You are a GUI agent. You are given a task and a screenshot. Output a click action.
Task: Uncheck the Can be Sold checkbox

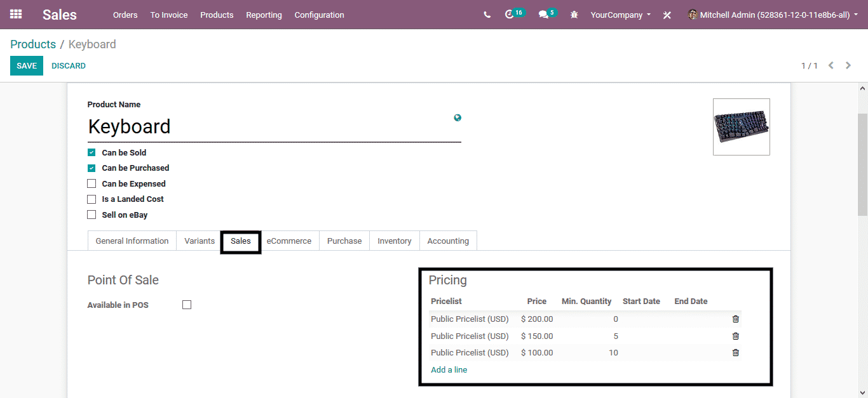tap(92, 152)
